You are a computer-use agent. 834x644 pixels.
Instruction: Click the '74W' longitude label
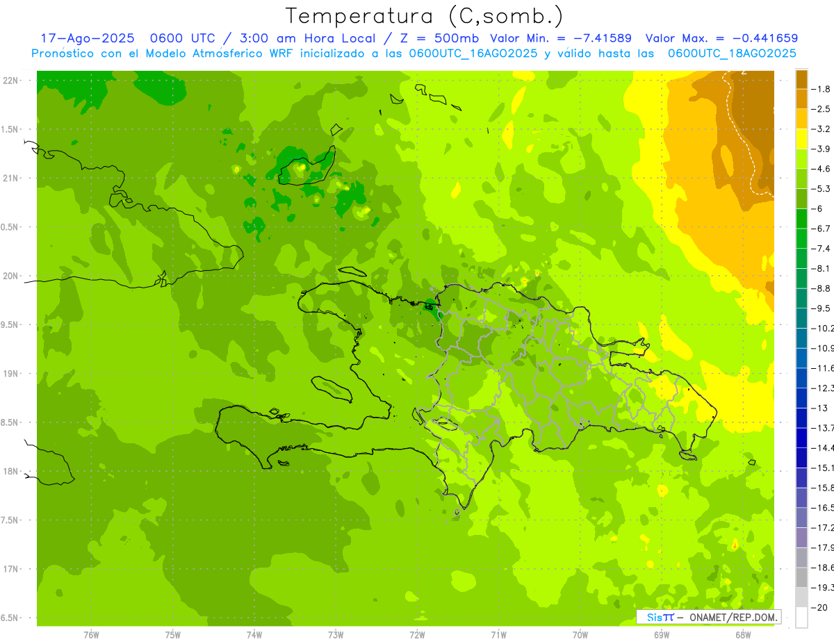[x=254, y=634]
